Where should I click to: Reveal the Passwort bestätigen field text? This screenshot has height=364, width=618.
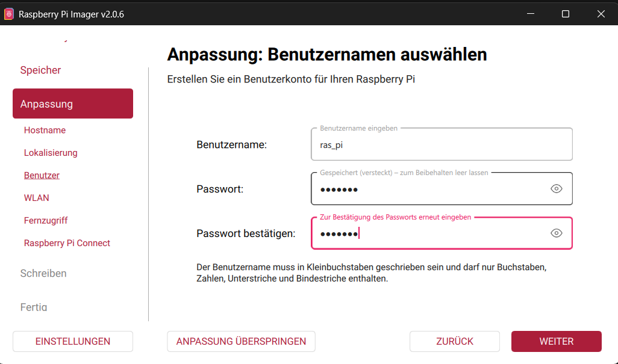557,233
